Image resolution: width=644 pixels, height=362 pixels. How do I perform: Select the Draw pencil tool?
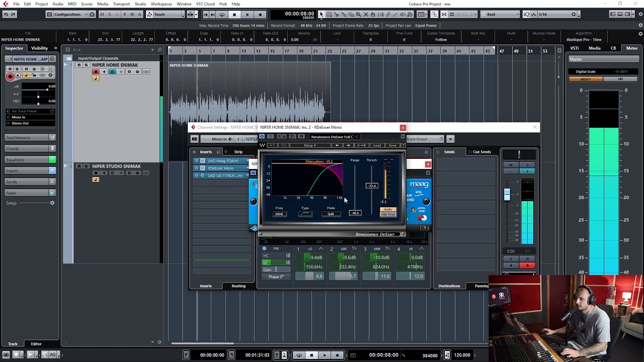coord(388,14)
